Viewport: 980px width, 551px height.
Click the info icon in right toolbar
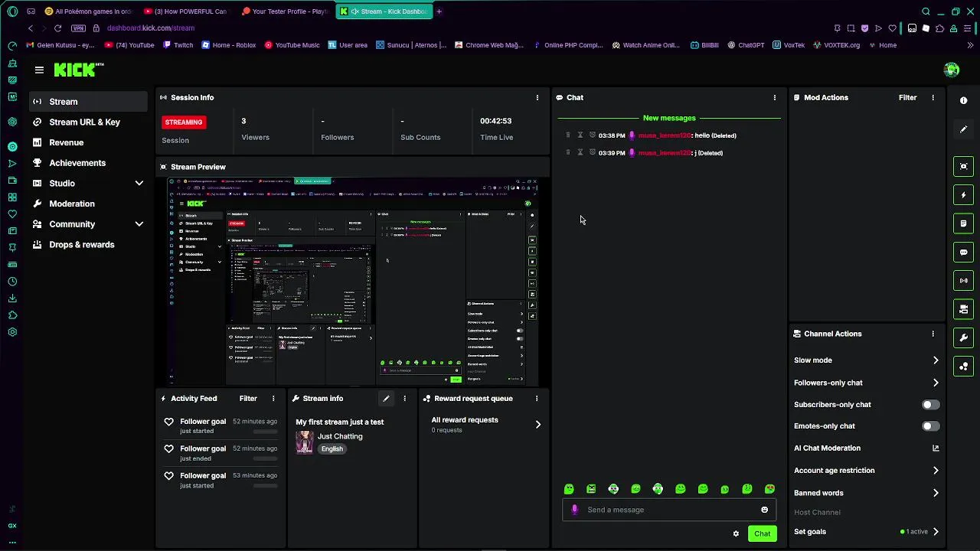[963, 101]
